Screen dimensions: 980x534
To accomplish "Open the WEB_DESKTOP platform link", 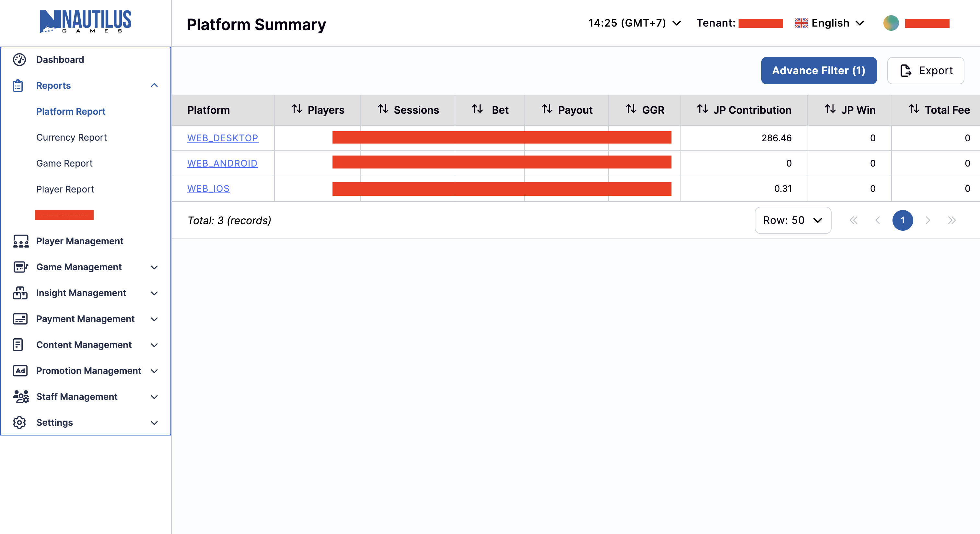I will 223,138.
